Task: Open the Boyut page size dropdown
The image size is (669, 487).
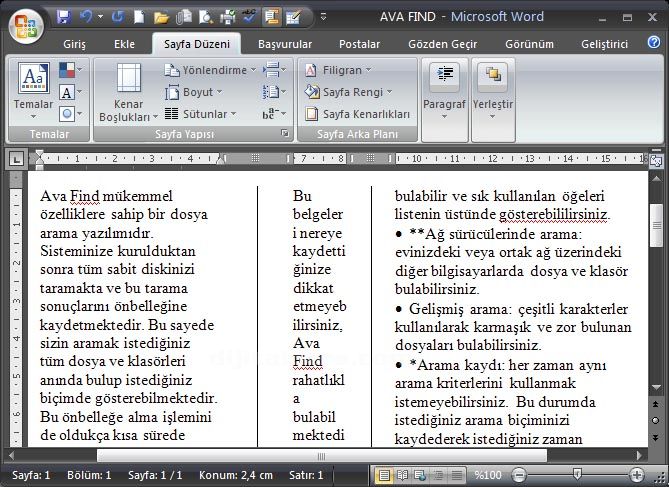Action: click(194, 92)
